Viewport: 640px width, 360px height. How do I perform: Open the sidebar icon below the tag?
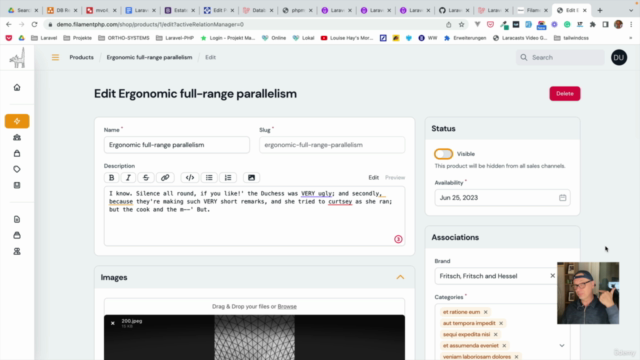(x=17, y=185)
